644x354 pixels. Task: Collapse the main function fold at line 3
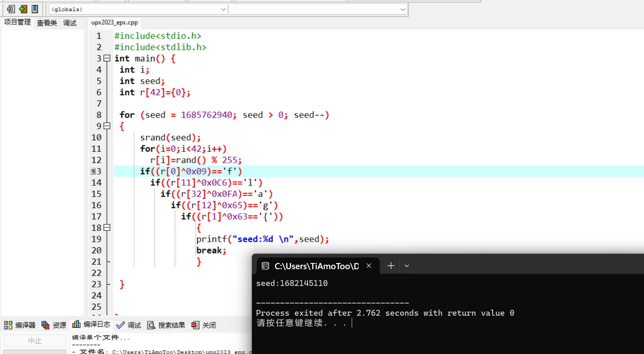[107, 58]
